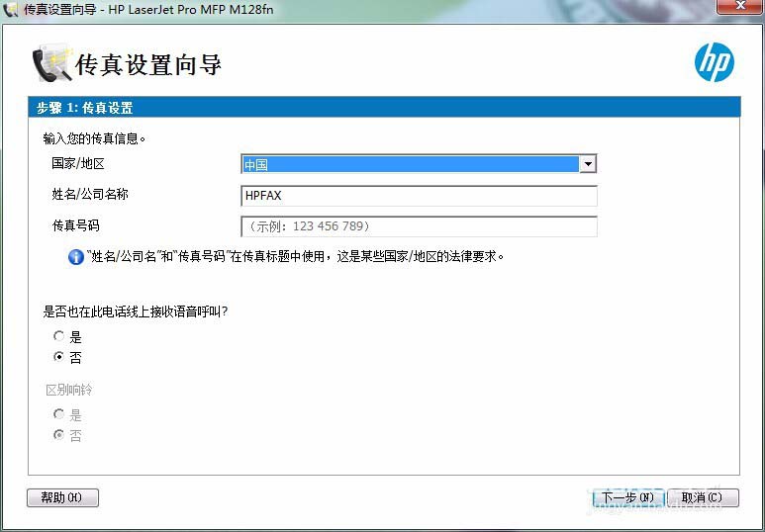Viewport: 765px width, 532px height.
Task: Click the HP logo icon
Action: click(715, 62)
